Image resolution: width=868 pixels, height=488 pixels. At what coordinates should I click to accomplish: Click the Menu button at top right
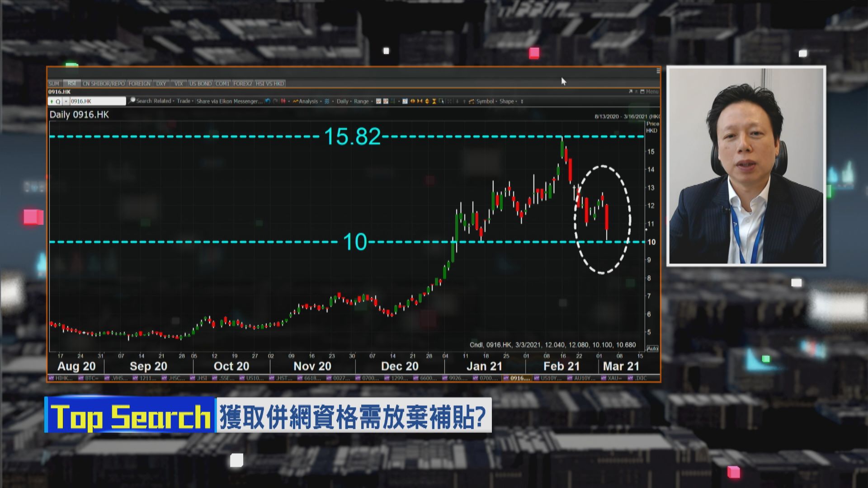pos(652,91)
